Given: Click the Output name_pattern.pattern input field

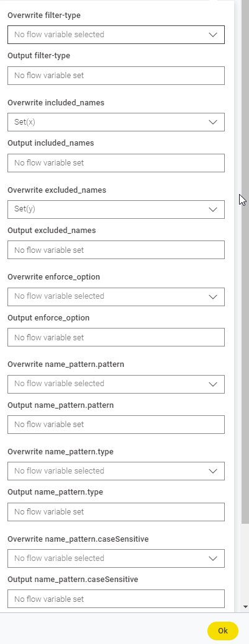Looking at the screenshot, I should [x=116, y=425].
